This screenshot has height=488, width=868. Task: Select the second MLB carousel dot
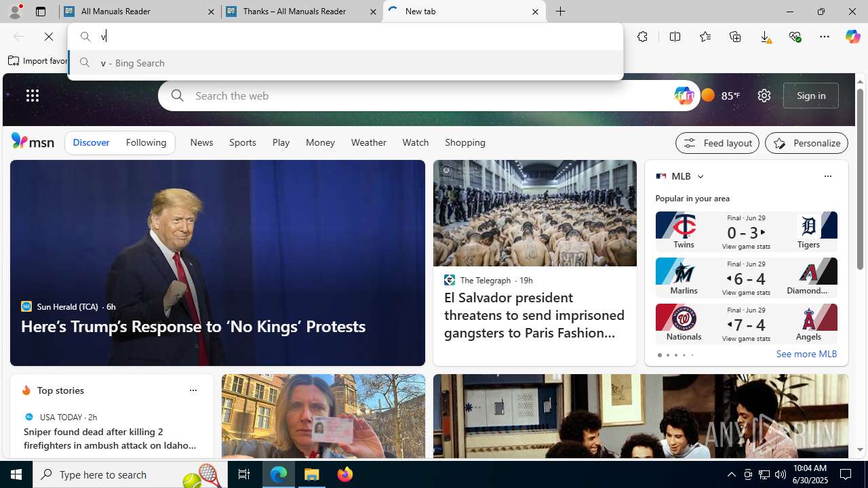(x=667, y=355)
